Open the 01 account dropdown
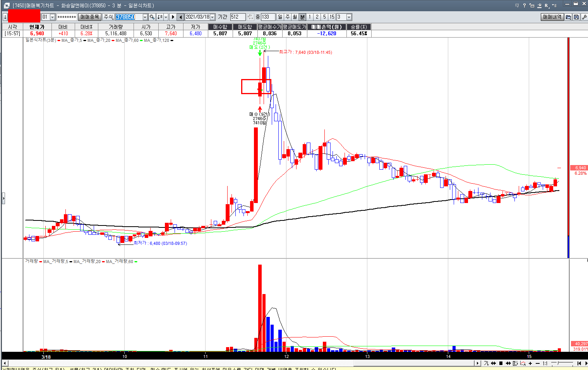 pyautogui.click(x=52, y=17)
